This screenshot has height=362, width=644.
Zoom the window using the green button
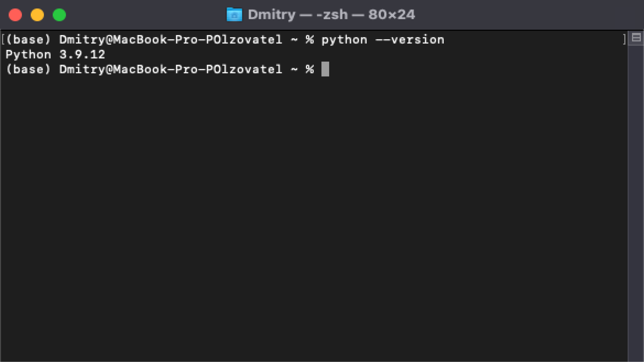pos(59,15)
